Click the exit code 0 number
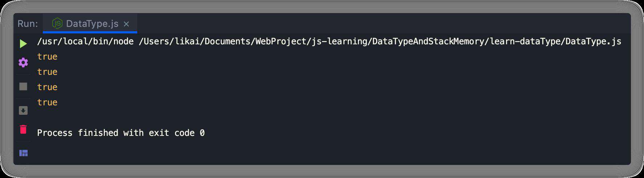This screenshot has width=644, height=178. click(202, 133)
